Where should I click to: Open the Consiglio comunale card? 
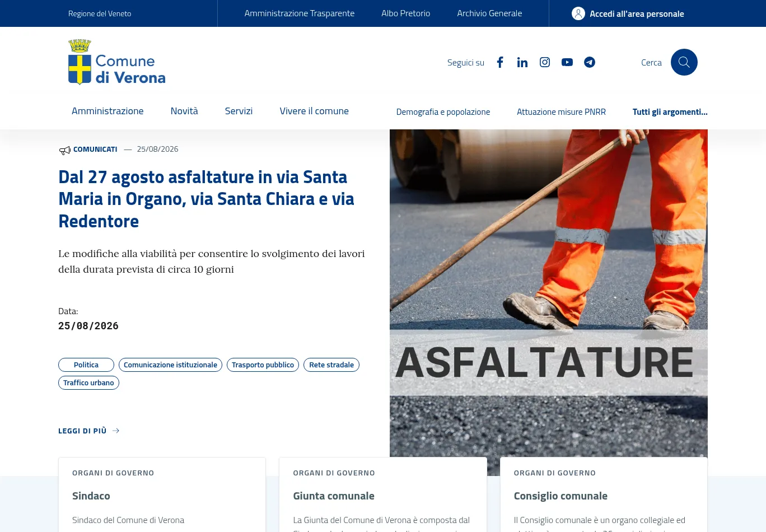604,494
